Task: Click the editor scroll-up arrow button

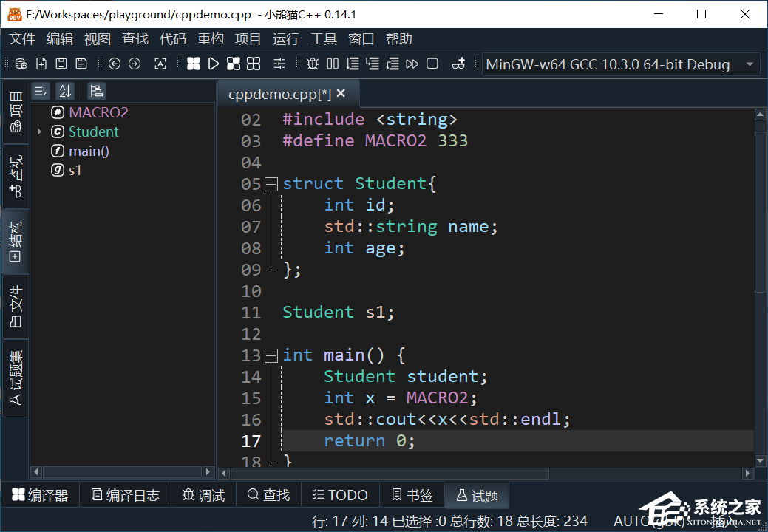Action: (760, 115)
